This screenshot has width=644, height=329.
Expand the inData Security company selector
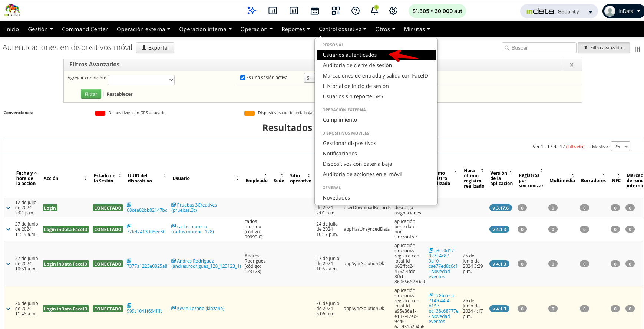[559, 11]
